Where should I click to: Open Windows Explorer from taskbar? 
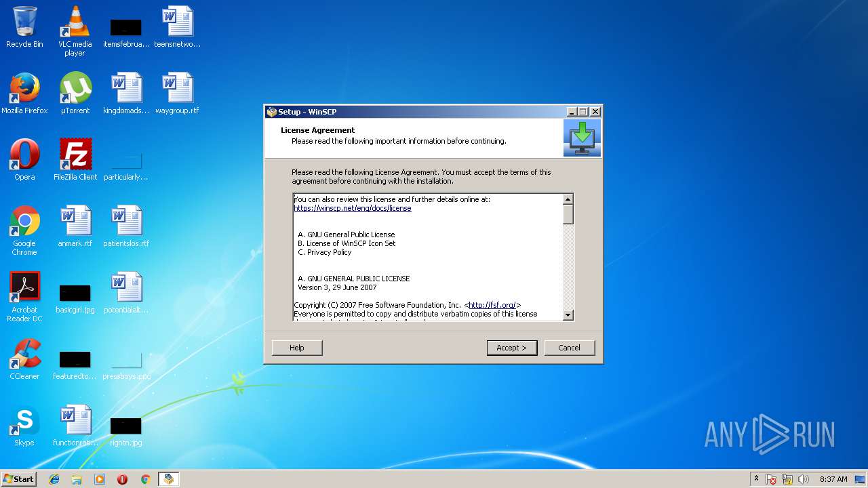(77, 479)
